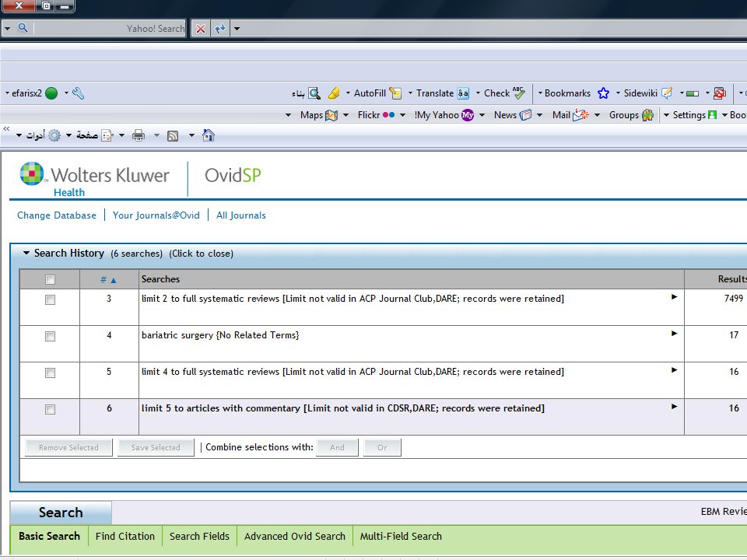
Task: Click the red X stop icon
Action: 201,29
